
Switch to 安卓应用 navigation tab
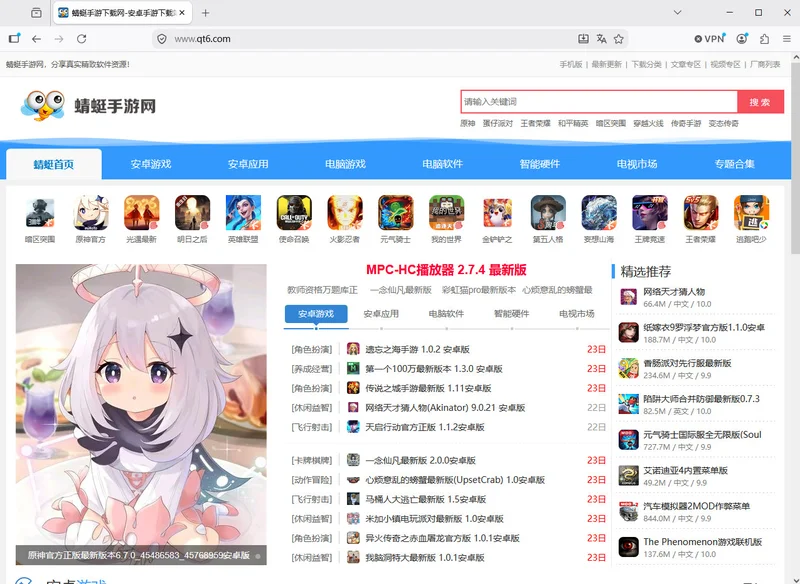tap(248, 164)
